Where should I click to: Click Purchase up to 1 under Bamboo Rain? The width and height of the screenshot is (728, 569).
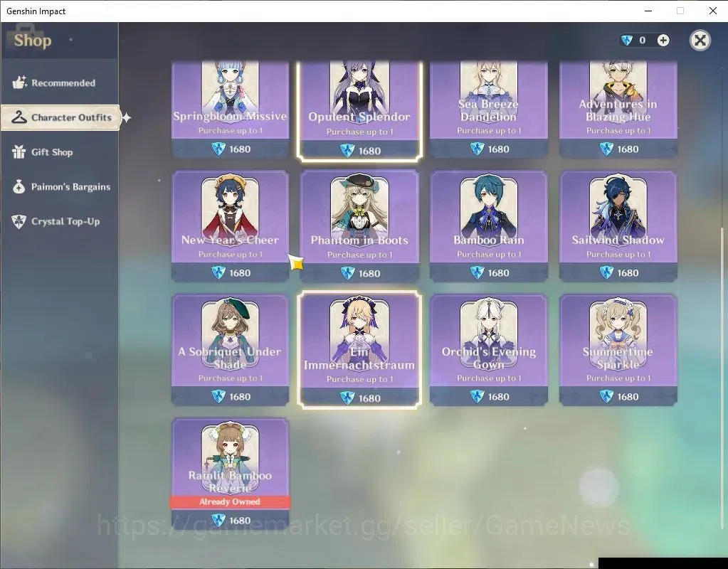489,255
